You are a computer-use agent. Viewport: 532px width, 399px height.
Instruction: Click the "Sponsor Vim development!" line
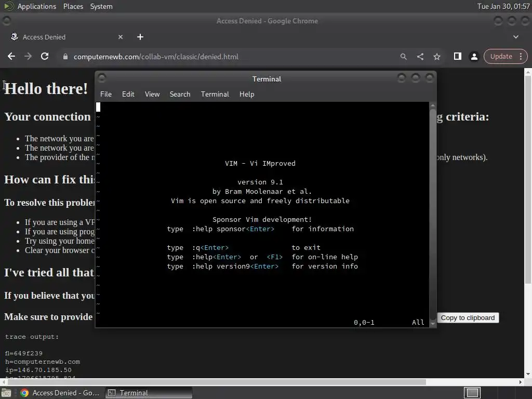(x=262, y=220)
